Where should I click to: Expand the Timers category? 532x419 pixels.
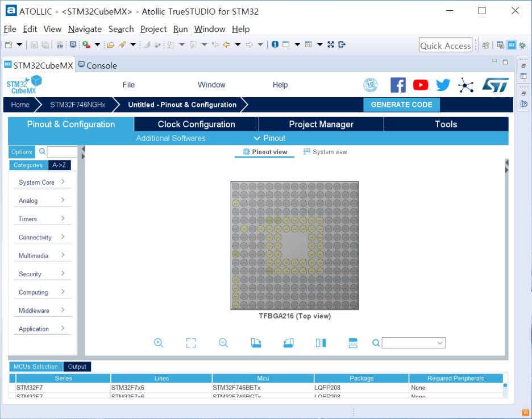pos(42,219)
